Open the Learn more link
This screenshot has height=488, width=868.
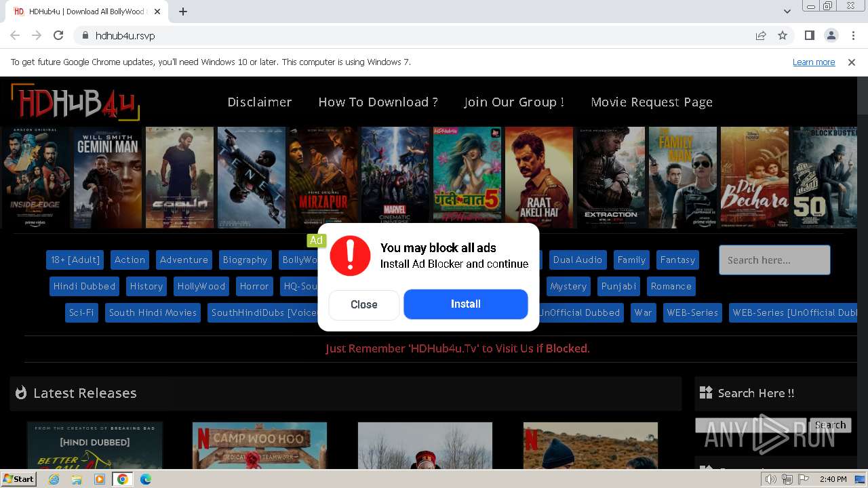[x=814, y=62]
